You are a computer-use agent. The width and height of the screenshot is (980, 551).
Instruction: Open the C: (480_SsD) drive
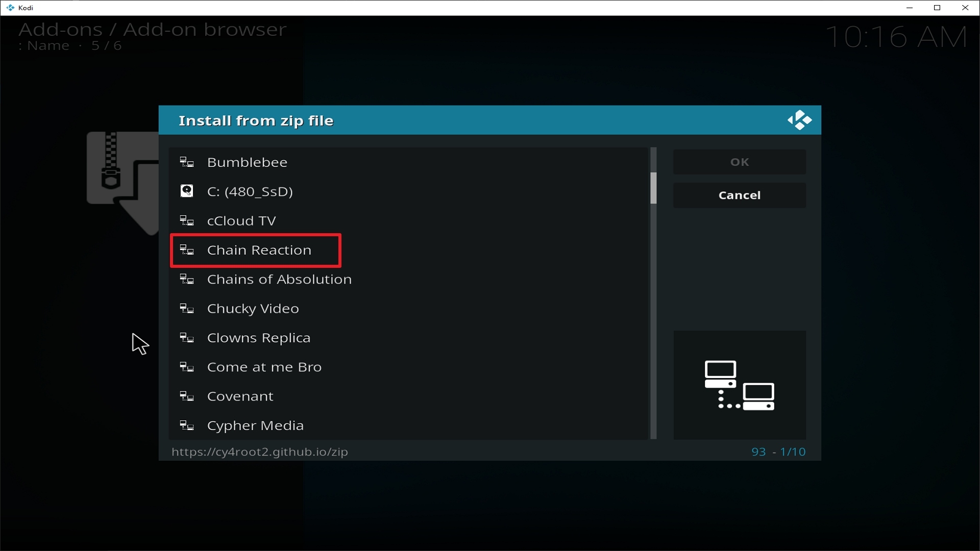click(409, 191)
